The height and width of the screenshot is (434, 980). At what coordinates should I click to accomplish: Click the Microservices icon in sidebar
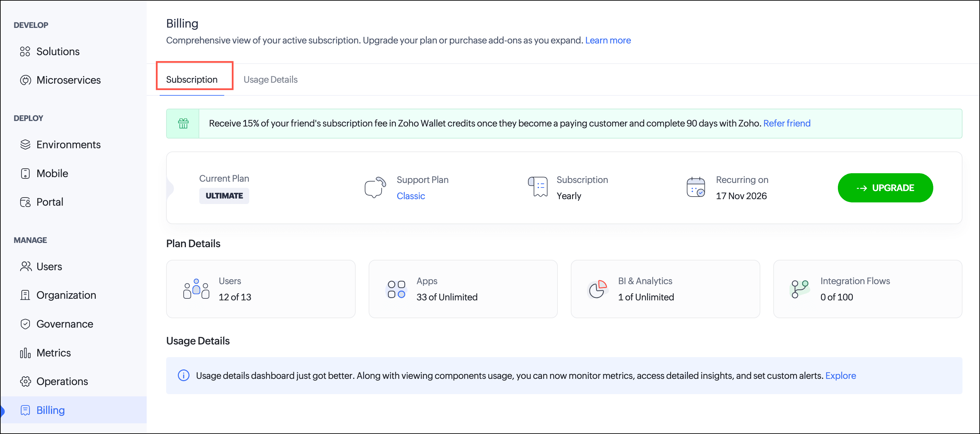coord(25,80)
